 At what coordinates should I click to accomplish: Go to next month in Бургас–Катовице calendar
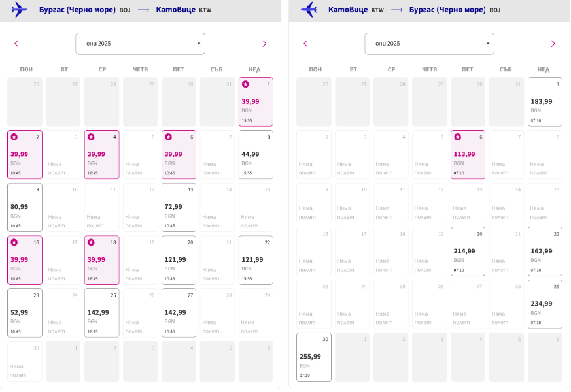tap(264, 44)
